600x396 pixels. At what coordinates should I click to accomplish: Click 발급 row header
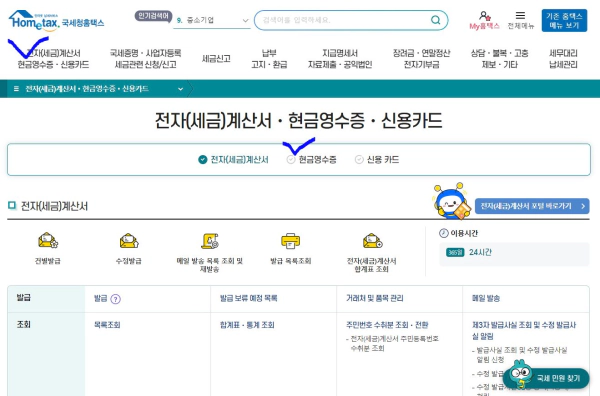(x=23, y=298)
